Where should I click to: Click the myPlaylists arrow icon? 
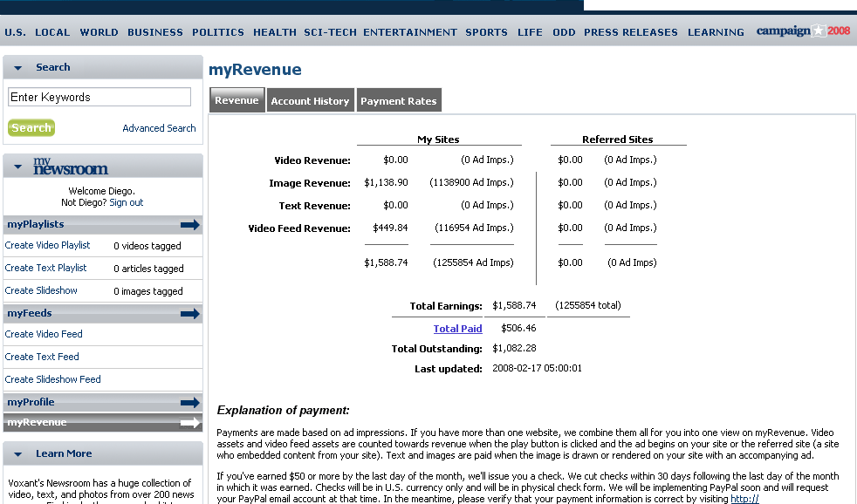coord(189,225)
